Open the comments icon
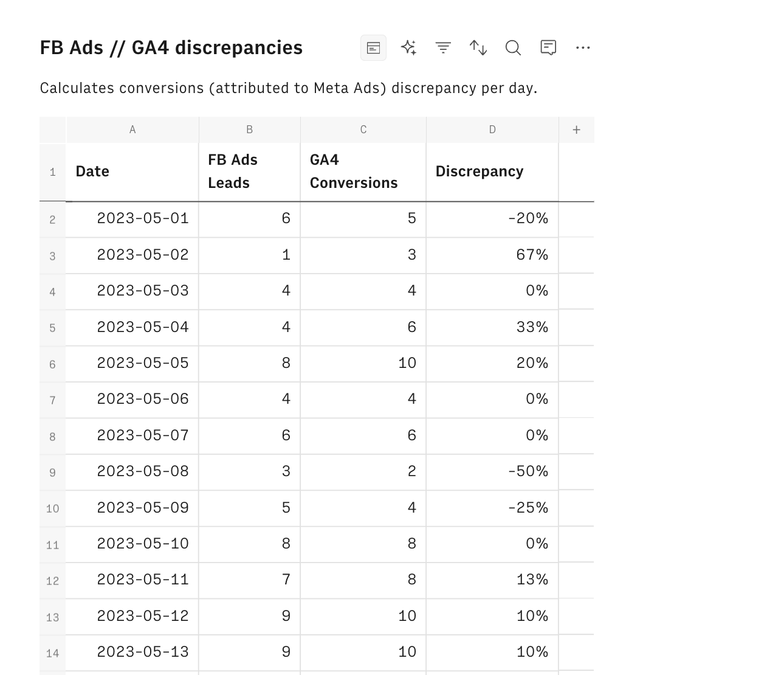Image resolution: width=784 pixels, height=675 pixels. coord(548,47)
